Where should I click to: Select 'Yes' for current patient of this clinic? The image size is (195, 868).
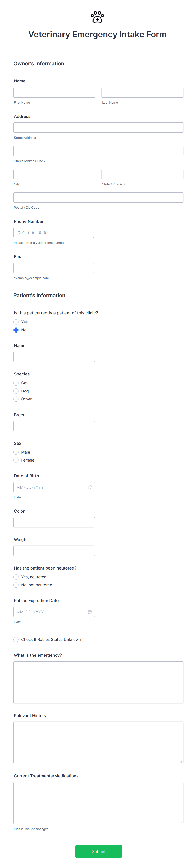[x=16, y=322]
